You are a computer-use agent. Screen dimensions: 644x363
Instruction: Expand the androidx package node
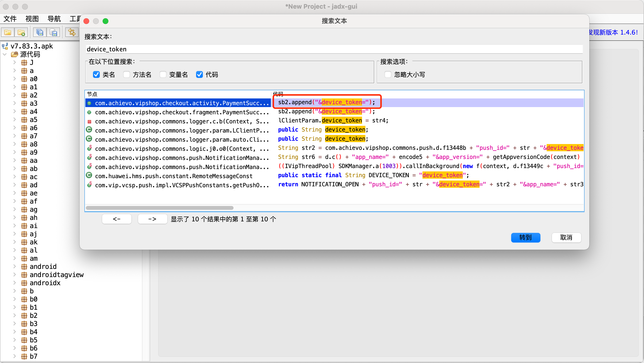(x=14, y=283)
